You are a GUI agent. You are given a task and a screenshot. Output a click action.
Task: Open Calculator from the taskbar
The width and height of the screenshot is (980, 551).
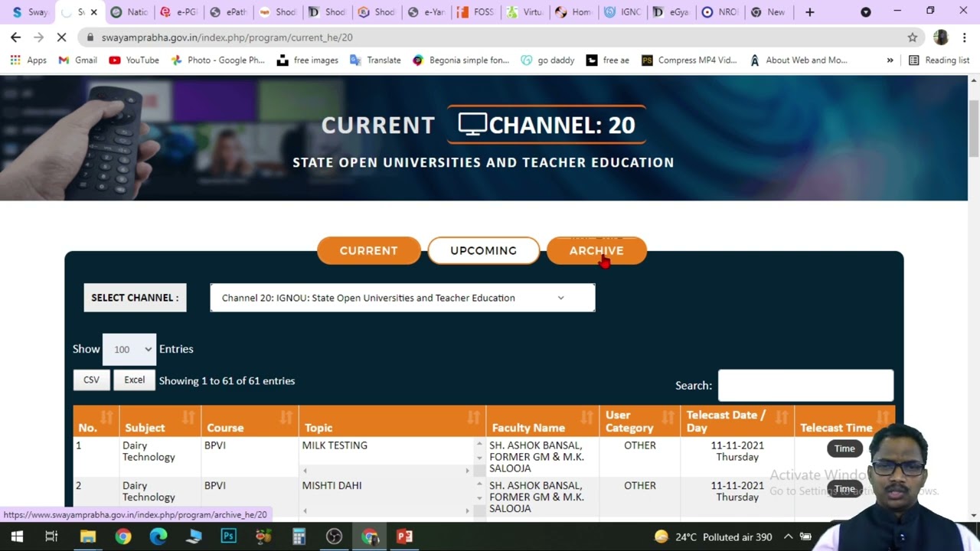299,536
